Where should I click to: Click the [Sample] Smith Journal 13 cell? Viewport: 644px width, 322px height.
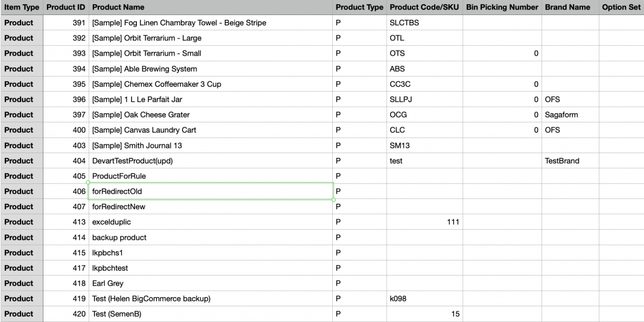[x=210, y=145]
